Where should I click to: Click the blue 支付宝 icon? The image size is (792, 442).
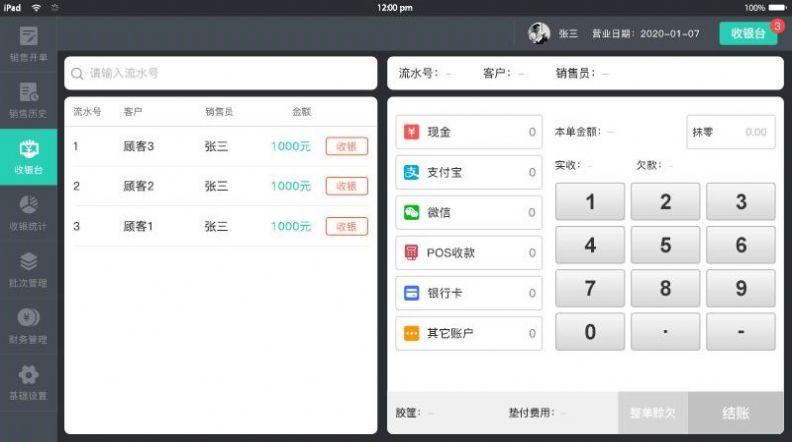(411, 172)
